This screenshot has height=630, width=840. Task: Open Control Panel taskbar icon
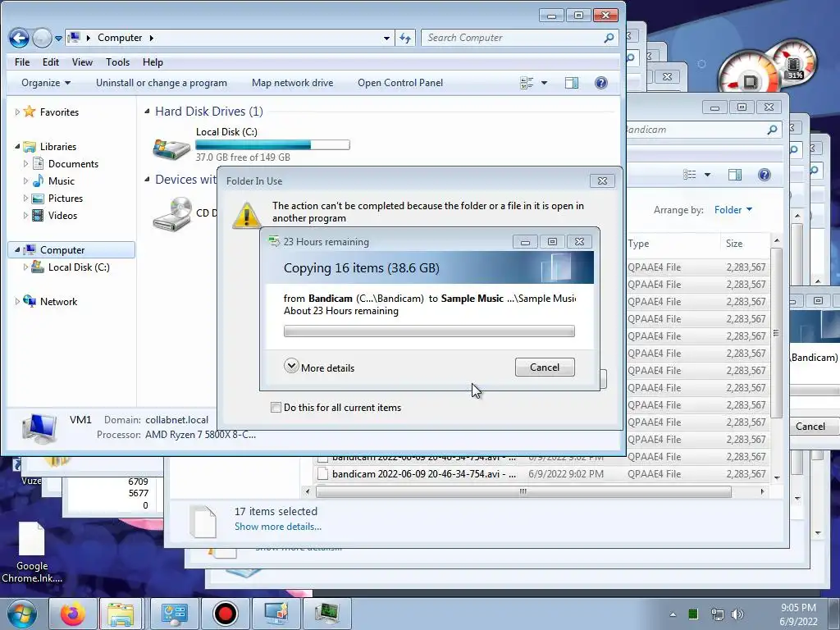click(175, 614)
